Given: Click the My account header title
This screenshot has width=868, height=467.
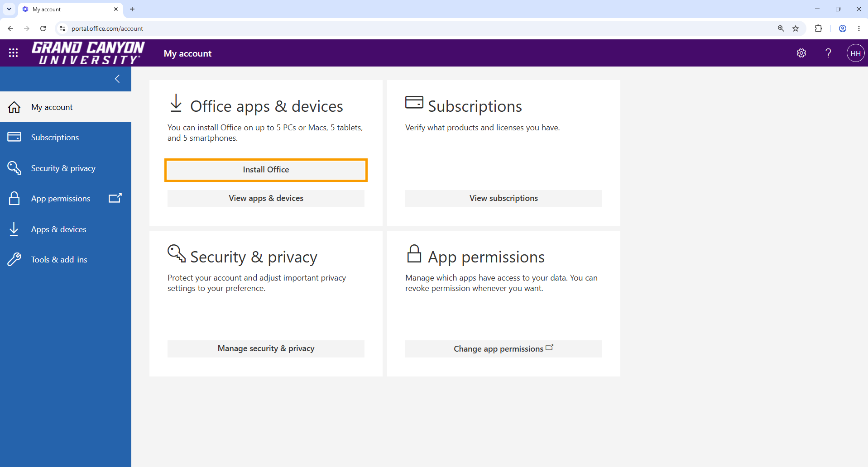Looking at the screenshot, I should point(187,53).
